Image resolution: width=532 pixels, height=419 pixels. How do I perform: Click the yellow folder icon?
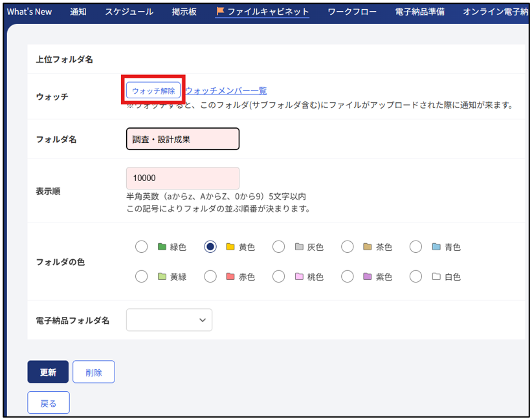point(230,247)
